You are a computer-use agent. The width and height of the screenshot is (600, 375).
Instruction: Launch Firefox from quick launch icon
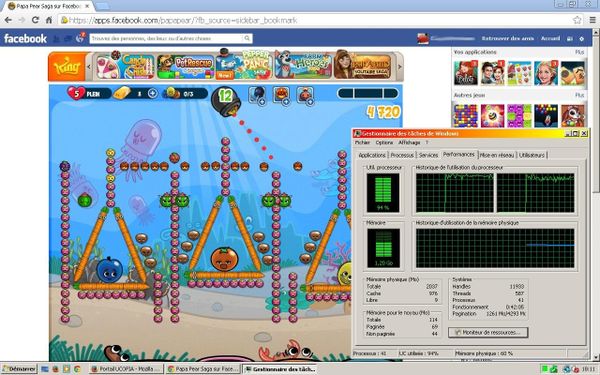coord(56,369)
